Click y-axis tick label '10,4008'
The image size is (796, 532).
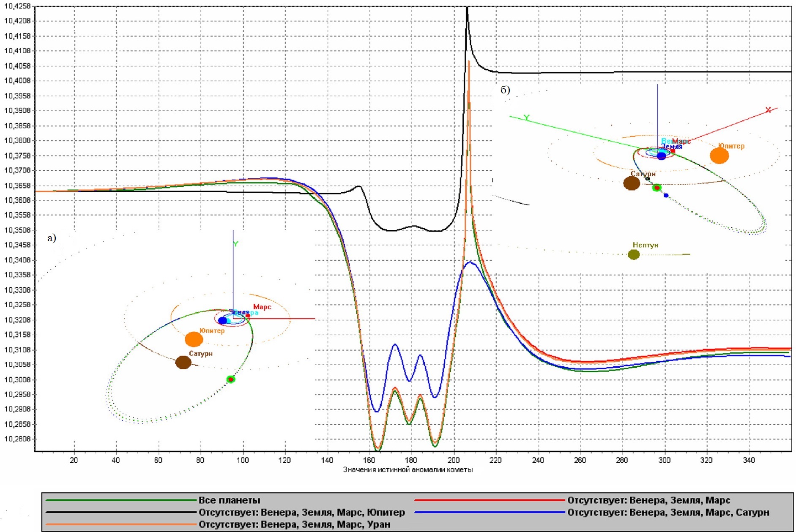pyautogui.click(x=17, y=81)
